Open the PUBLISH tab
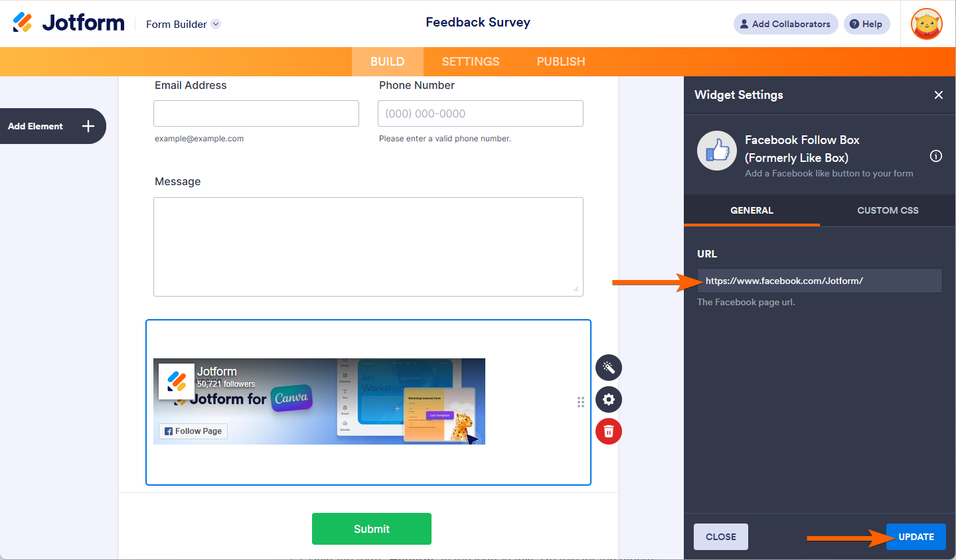This screenshot has width=956, height=560. 560,61
